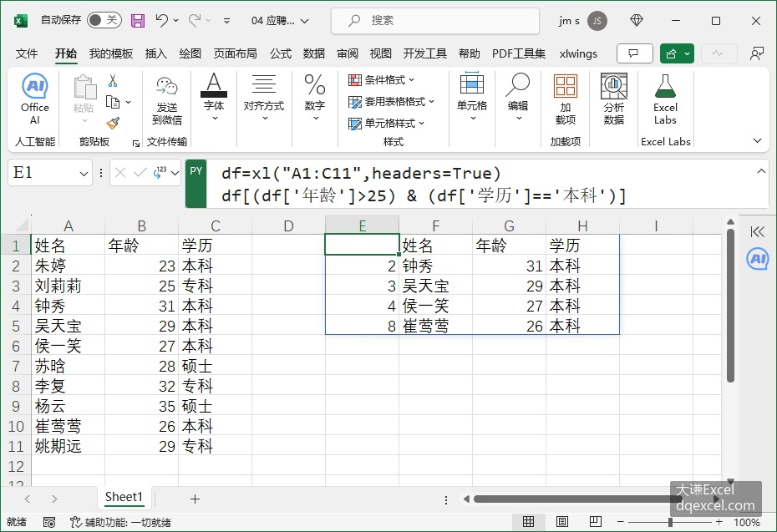Zoom in with the plus button

[x=719, y=522]
